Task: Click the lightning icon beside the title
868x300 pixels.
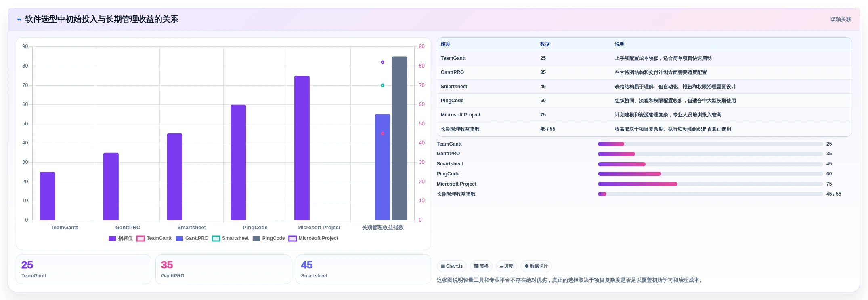Action: [x=19, y=19]
